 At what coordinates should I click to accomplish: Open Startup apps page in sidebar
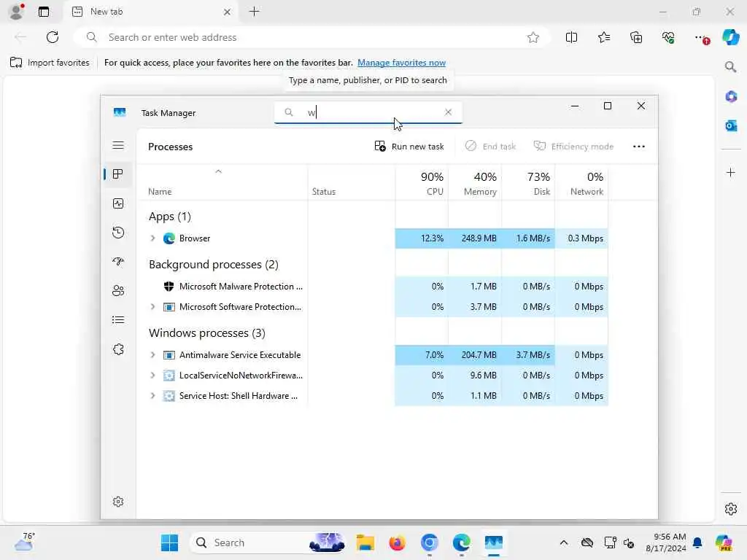[118, 262]
